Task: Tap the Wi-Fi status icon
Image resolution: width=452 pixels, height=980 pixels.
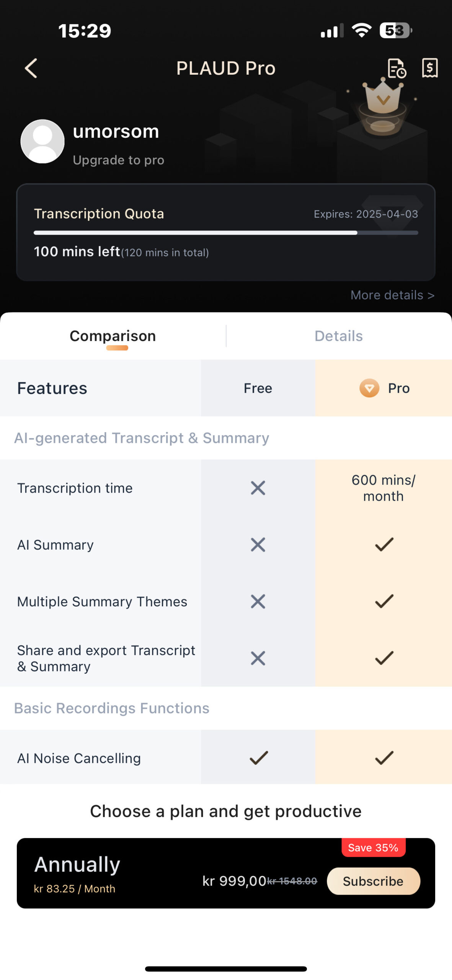Action: 362,30
